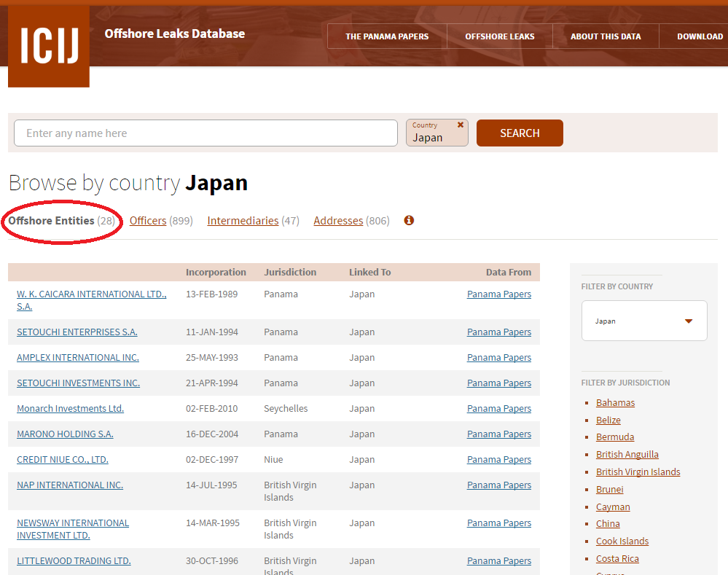Image resolution: width=728 pixels, height=575 pixels.
Task: Click the Niue jurisdiction cell
Action: (x=273, y=460)
